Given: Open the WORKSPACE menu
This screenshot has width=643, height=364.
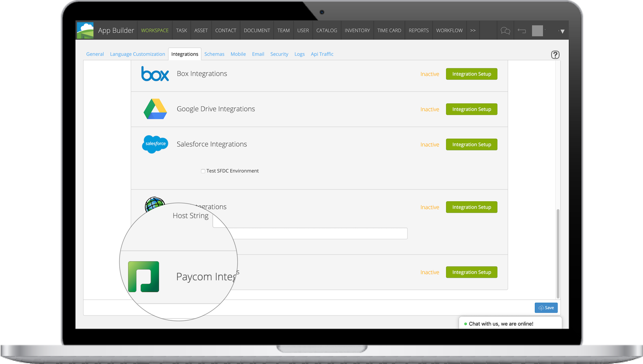Looking at the screenshot, I should [x=155, y=30].
